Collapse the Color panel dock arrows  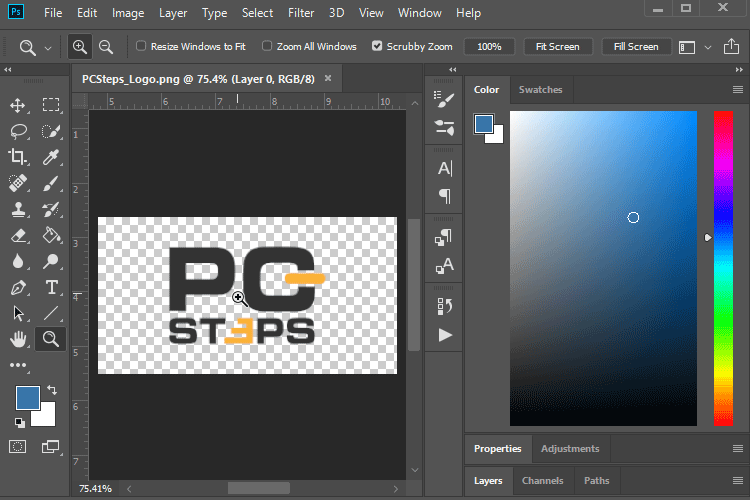[x=739, y=70]
